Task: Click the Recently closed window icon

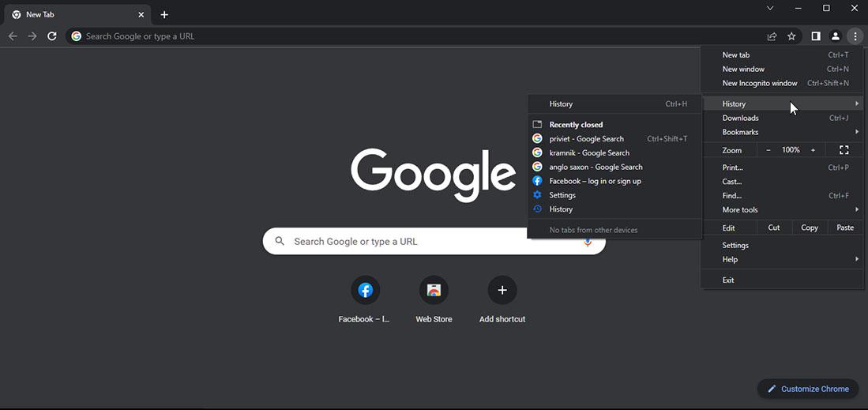Action: [x=537, y=125]
